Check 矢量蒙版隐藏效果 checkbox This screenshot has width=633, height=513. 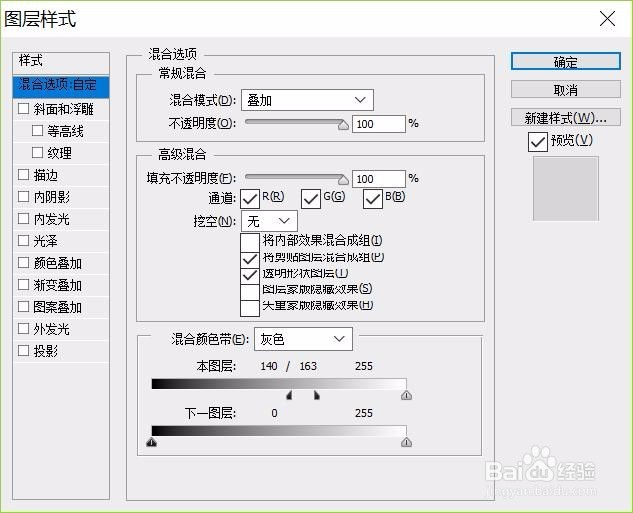pos(249,308)
